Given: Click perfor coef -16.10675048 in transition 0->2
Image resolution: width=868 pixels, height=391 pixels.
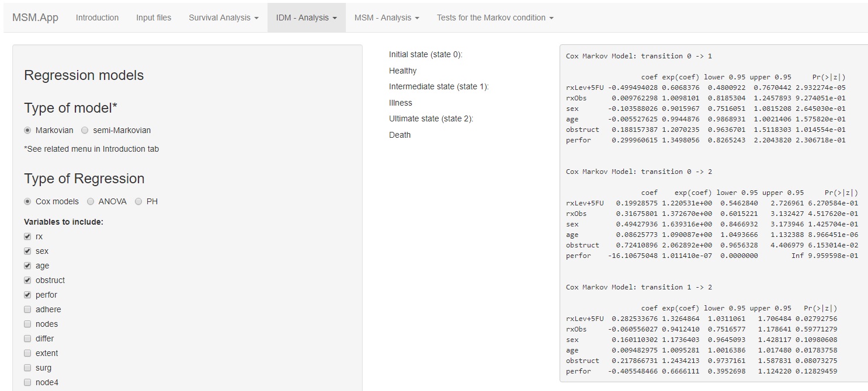Looking at the screenshot, I should [633, 256].
